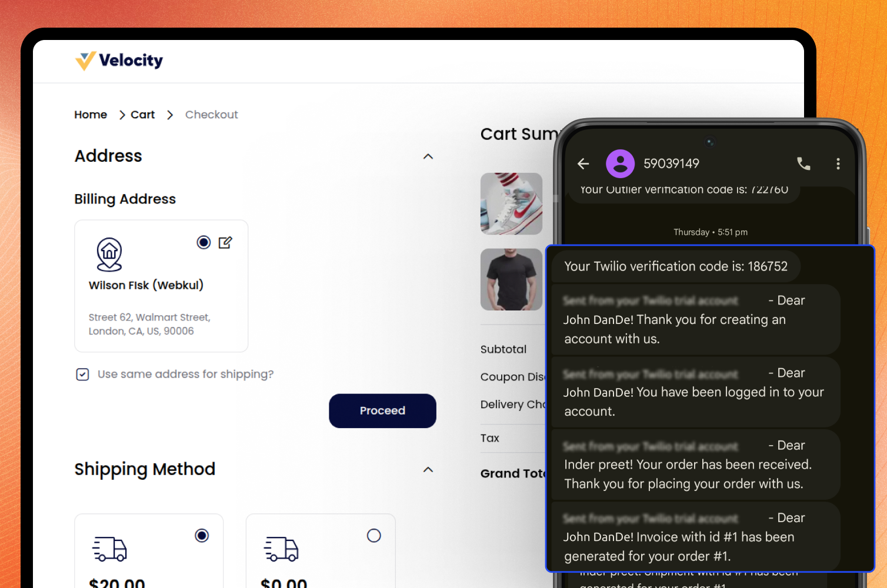The height and width of the screenshot is (588, 887).
Task: Click the Street 62, Walmart Street address text
Action: [149, 324]
